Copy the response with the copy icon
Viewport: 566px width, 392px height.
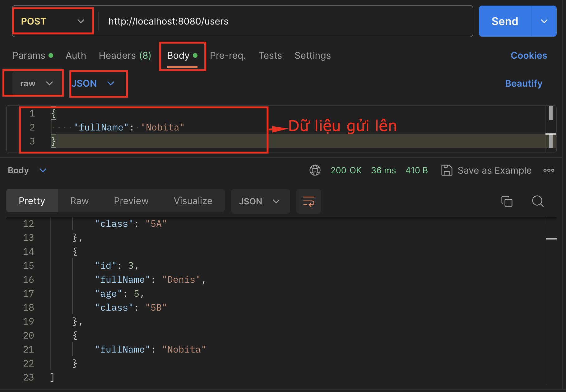(507, 201)
